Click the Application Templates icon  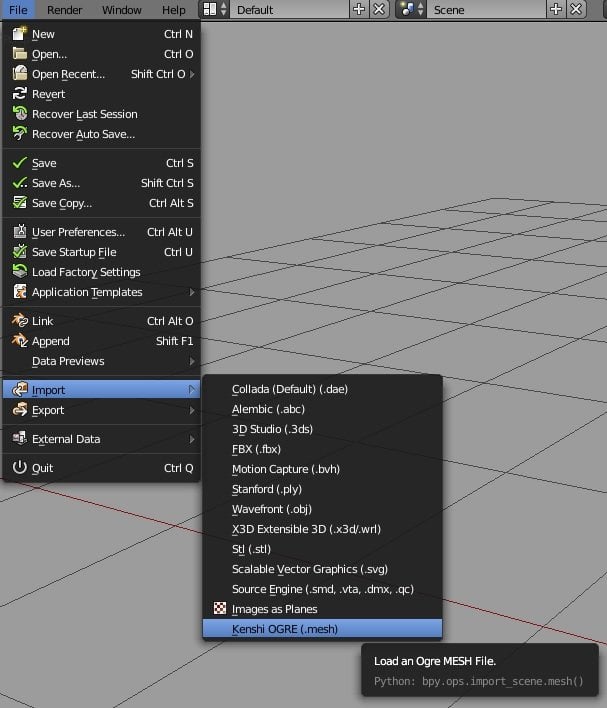19,292
